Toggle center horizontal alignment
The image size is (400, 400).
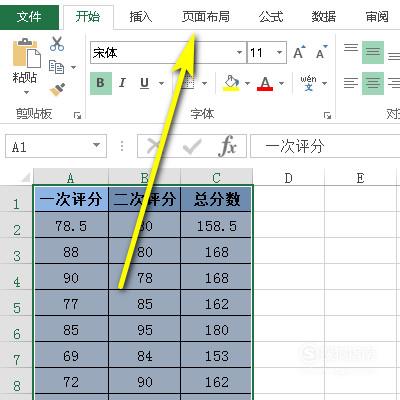[x=373, y=83]
